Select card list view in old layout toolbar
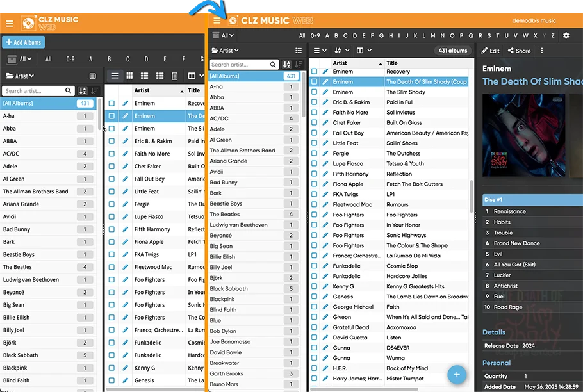Viewport: 583px width, 392px height. (144, 76)
